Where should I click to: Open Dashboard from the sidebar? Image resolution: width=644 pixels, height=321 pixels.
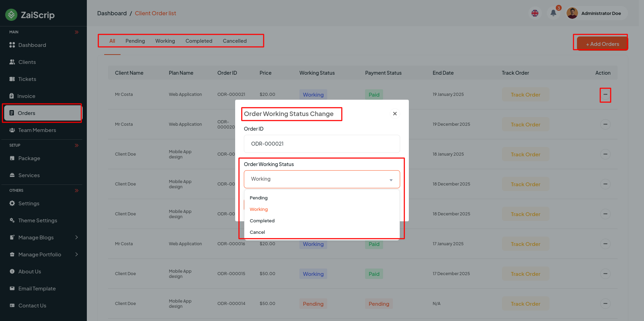(32, 45)
